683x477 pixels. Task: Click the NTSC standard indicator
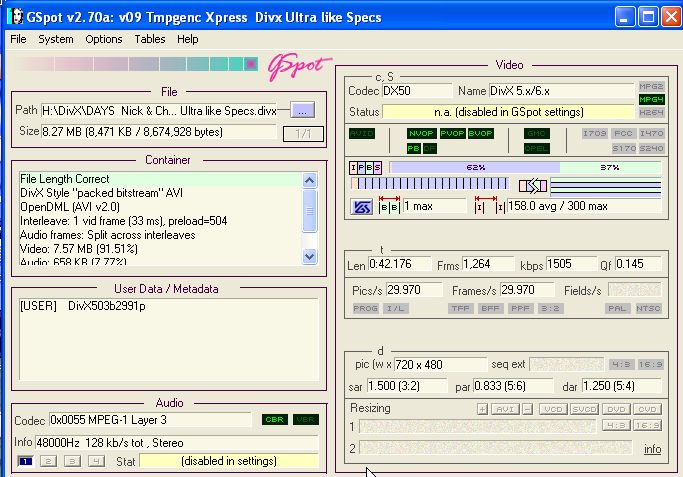(x=648, y=308)
